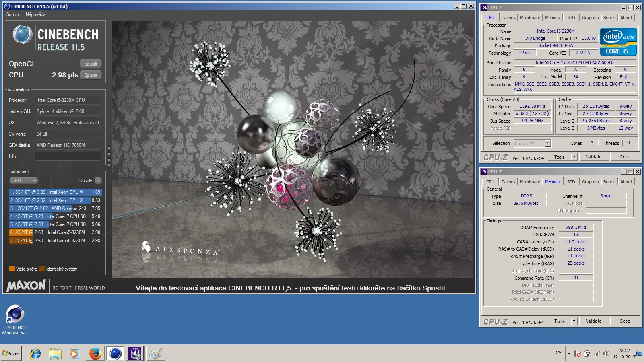Click the orange Vaše skóre legend swatch
644x362 pixels.
12,269
